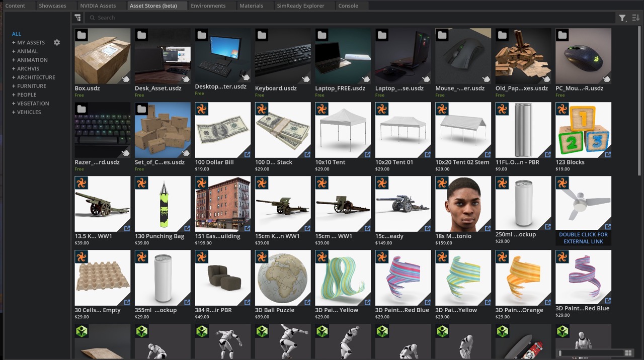The height and width of the screenshot is (360, 644).
Task: Expand ARCHVIS category
Action: [14, 69]
